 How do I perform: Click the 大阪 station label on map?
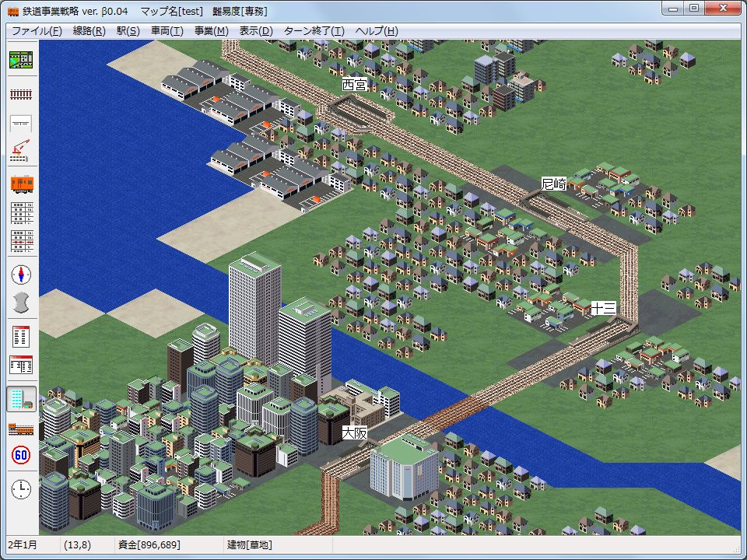pyautogui.click(x=354, y=432)
